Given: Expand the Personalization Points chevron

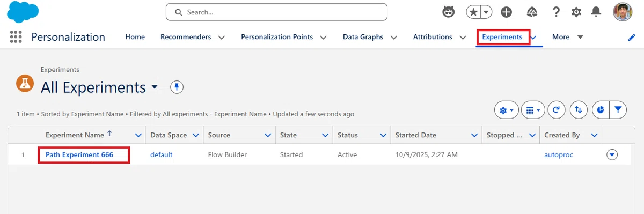Looking at the screenshot, I should click(x=323, y=38).
